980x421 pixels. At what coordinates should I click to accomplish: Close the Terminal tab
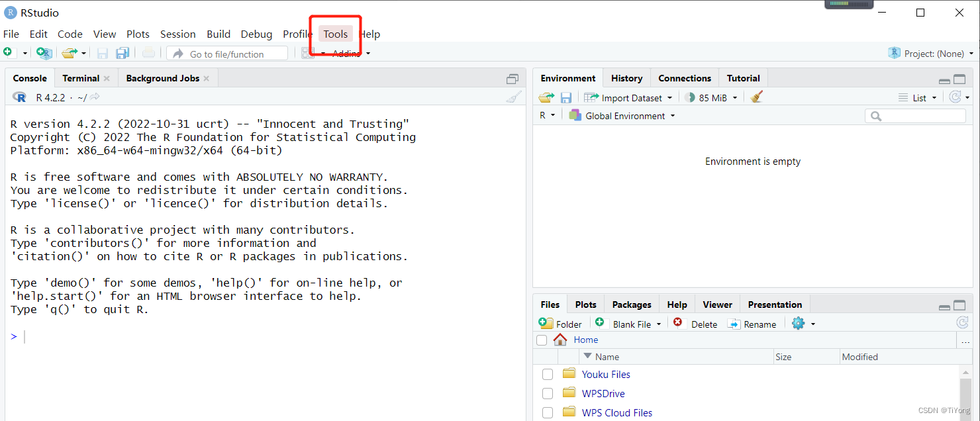[107, 78]
